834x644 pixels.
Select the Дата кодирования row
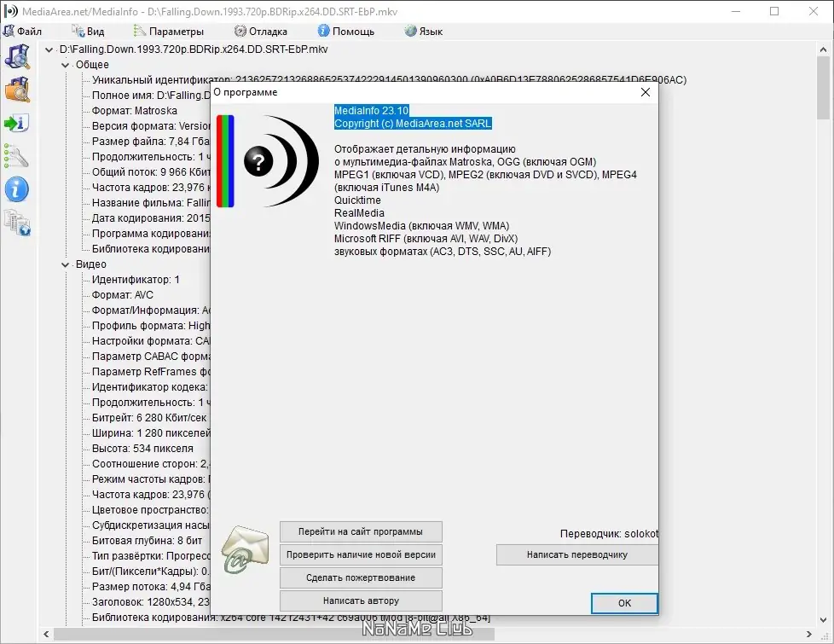point(151,218)
